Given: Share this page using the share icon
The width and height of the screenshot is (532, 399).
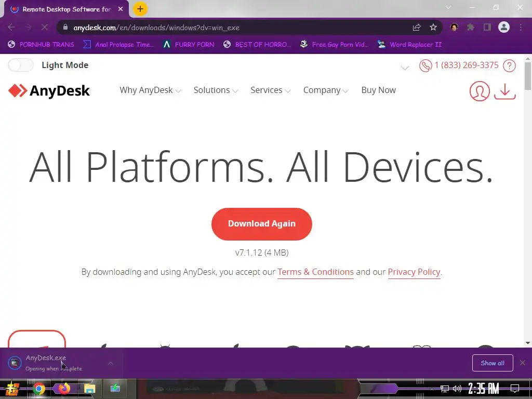Looking at the screenshot, I should coord(417,27).
